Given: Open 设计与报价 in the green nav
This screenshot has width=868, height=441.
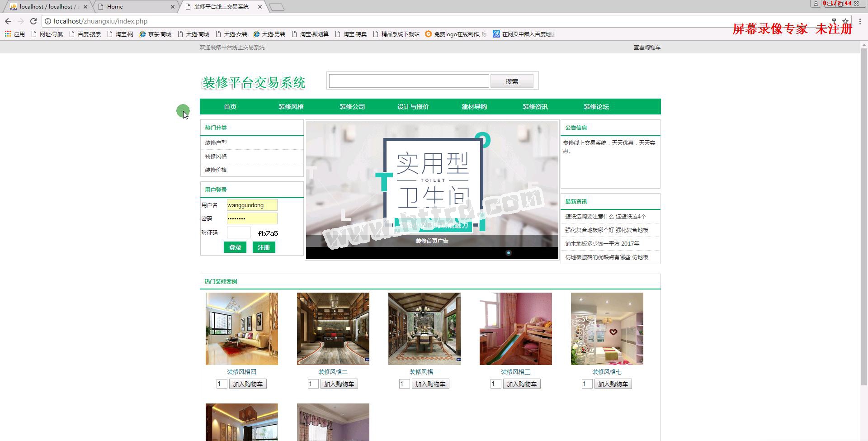Looking at the screenshot, I should (x=413, y=107).
